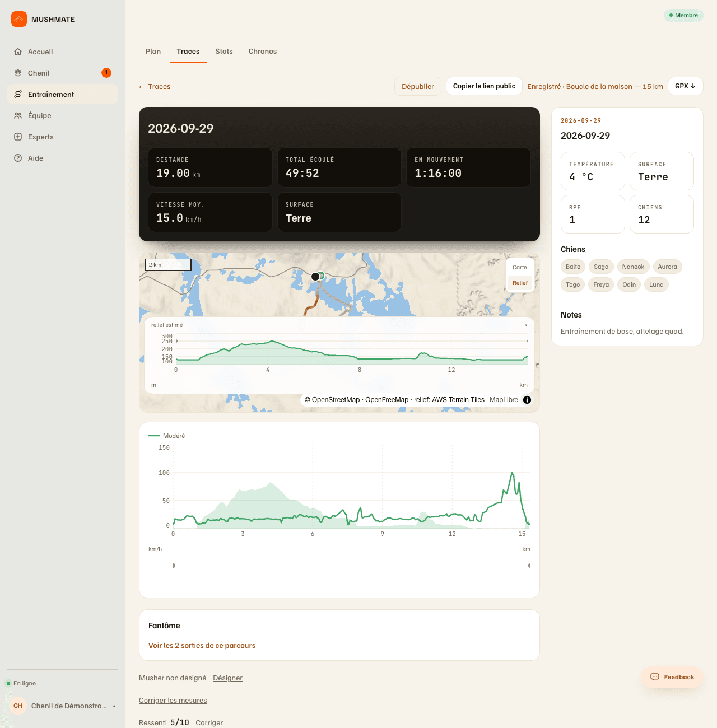Select the Nanook dog chip
This screenshot has width=717, height=728.
click(633, 267)
